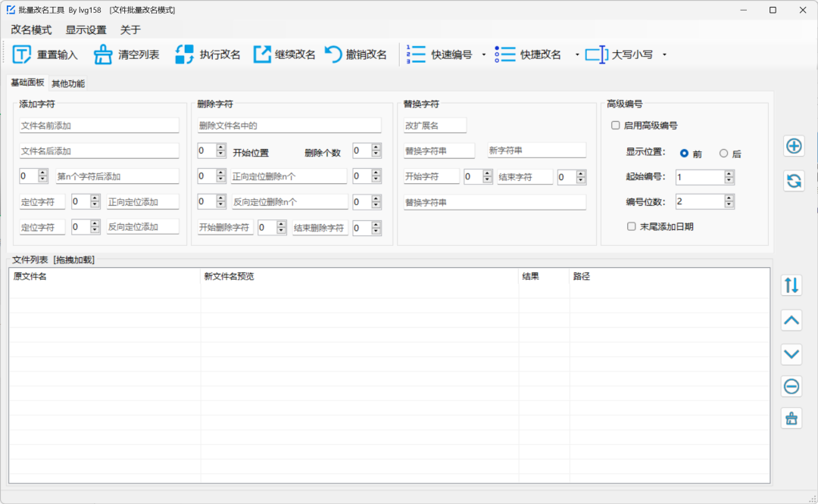Enable the 启用高级编号 checkbox
The width and height of the screenshot is (818, 504).
pos(616,126)
